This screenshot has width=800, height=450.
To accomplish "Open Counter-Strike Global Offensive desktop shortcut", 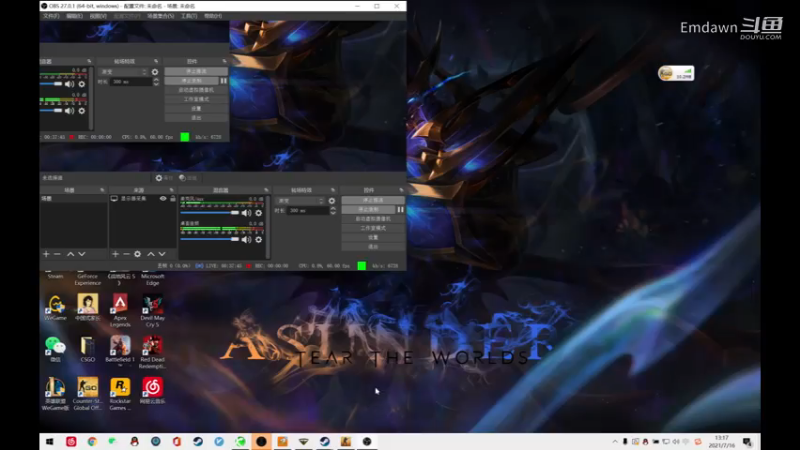I will [x=88, y=394].
